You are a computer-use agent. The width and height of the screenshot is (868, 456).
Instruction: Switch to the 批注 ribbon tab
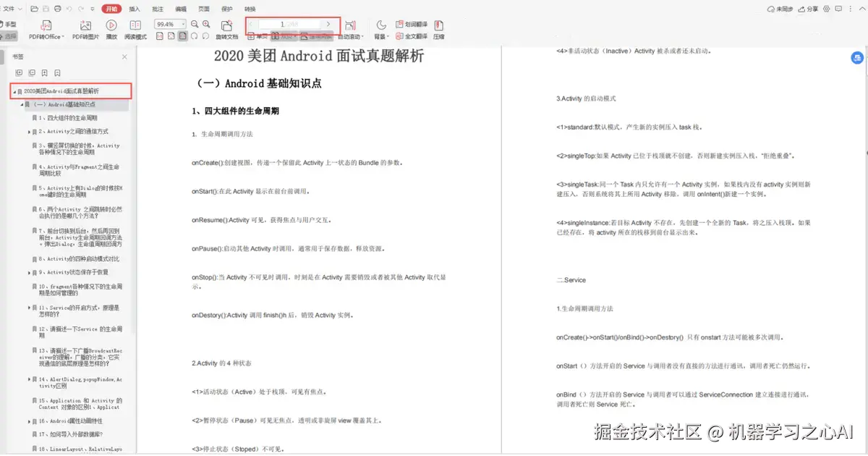click(x=158, y=9)
